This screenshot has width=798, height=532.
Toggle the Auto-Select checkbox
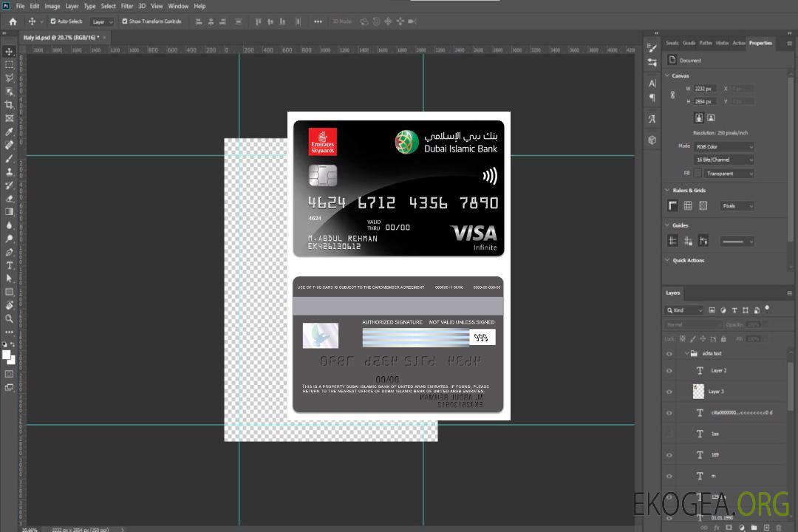pyautogui.click(x=53, y=21)
